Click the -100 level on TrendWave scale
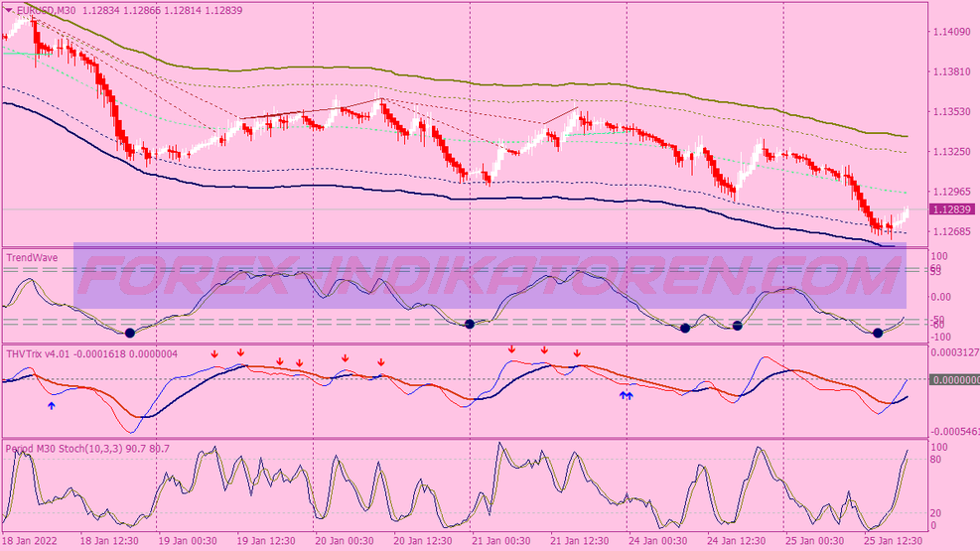This screenshot has height=551, width=980. [x=940, y=337]
